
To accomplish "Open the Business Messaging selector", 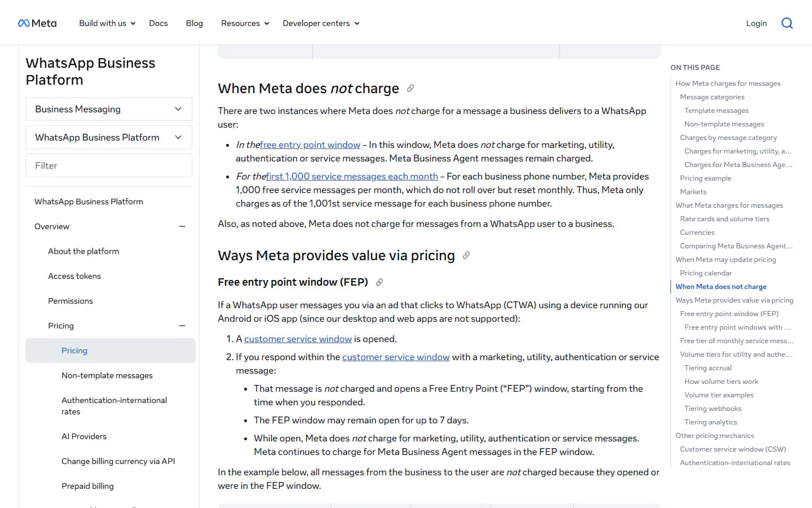I will tap(109, 109).
